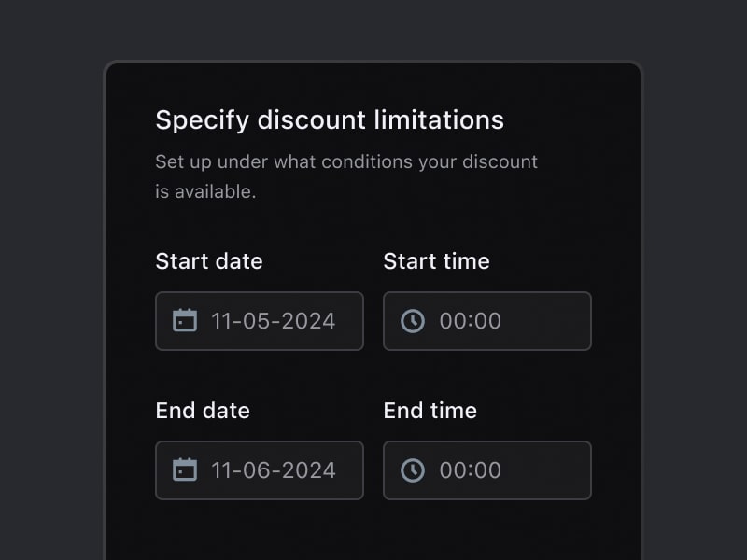Click the empty card area below End date

(x=260, y=532)
